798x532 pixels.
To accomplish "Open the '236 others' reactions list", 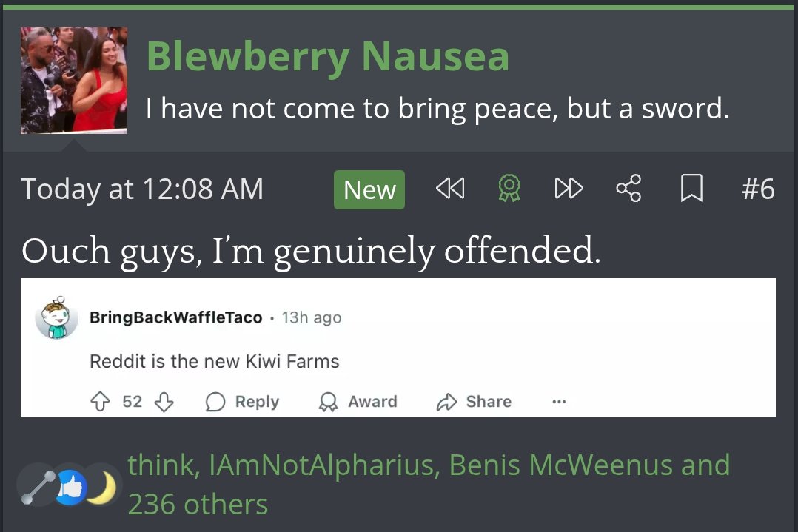I will tap(198, 505).
